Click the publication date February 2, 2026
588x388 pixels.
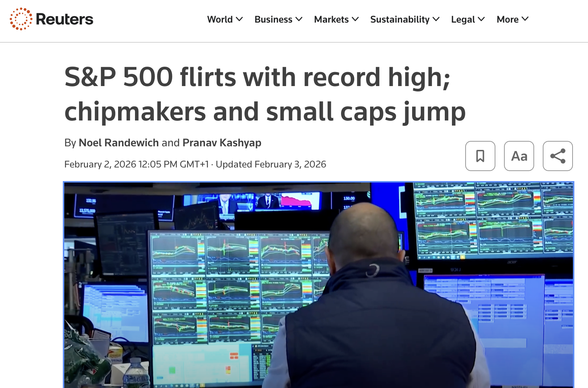[100, 164]
